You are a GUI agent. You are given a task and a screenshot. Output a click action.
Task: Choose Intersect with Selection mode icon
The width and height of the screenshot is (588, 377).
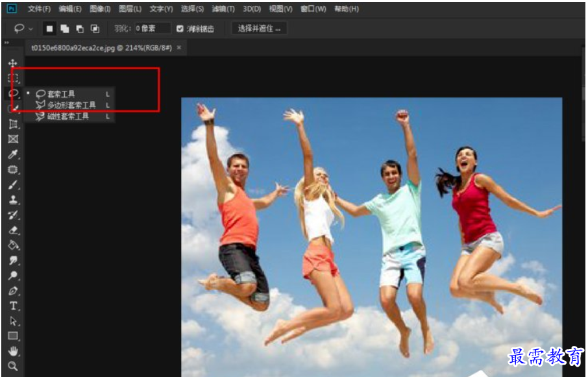(x=95, y=29)
